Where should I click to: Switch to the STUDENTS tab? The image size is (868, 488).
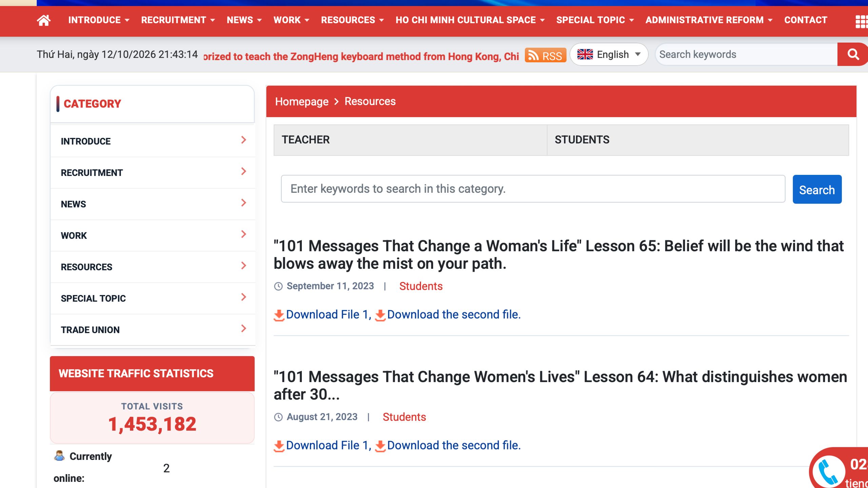698,140
